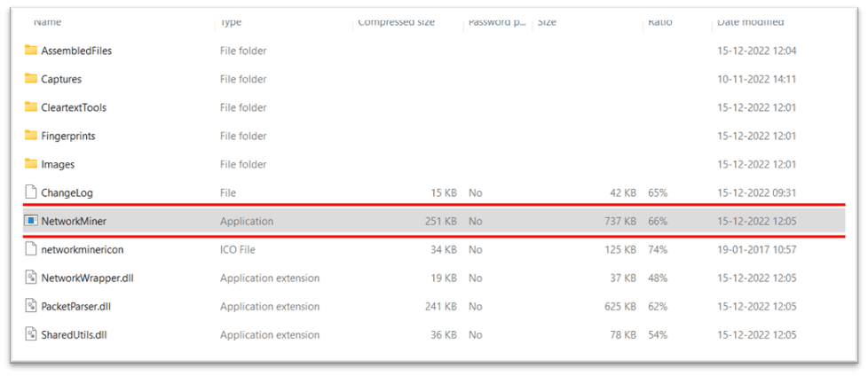The width and height of the screenshot is (868, 376).
Task: Select the NetworkMiner file name
Action: [x=74, y=221]
